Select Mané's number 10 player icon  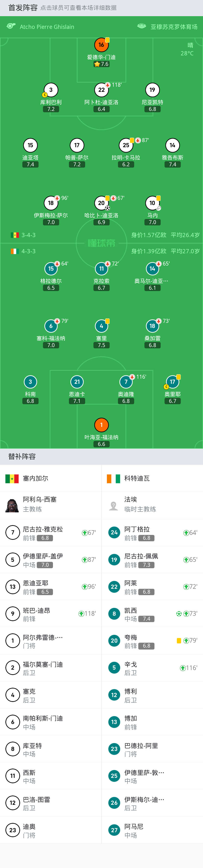coord(152,203)
